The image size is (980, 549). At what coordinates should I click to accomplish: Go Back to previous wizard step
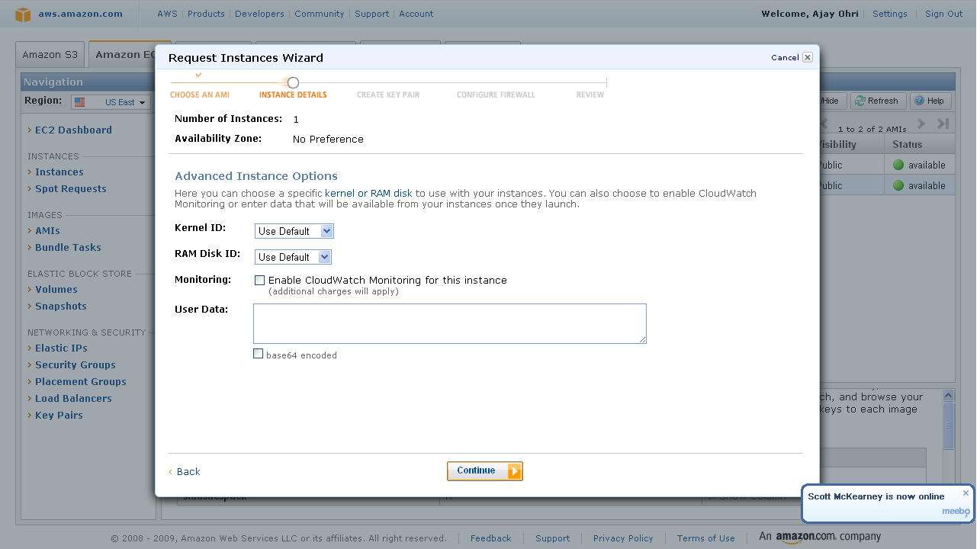click(188, 471)
